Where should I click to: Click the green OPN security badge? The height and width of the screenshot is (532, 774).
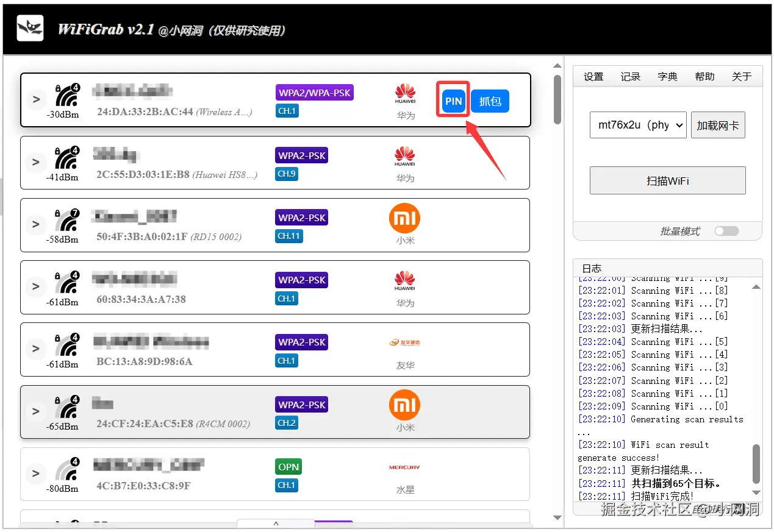click(x=288, y=467)
